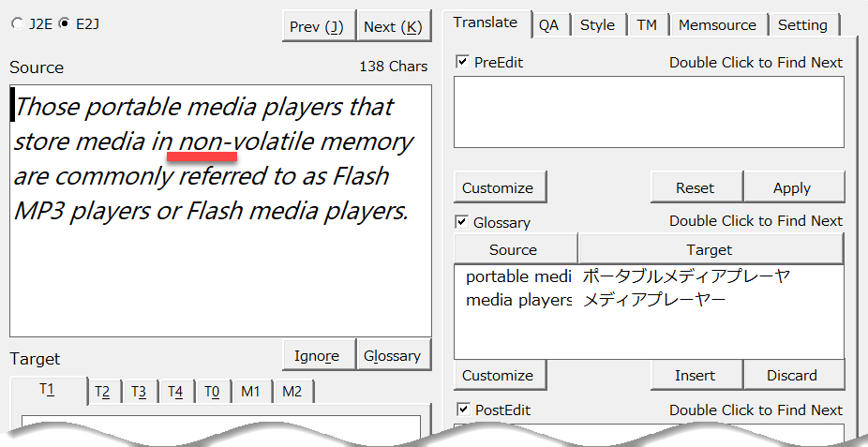Click Reset in the PreEdit section

(696, 187)
